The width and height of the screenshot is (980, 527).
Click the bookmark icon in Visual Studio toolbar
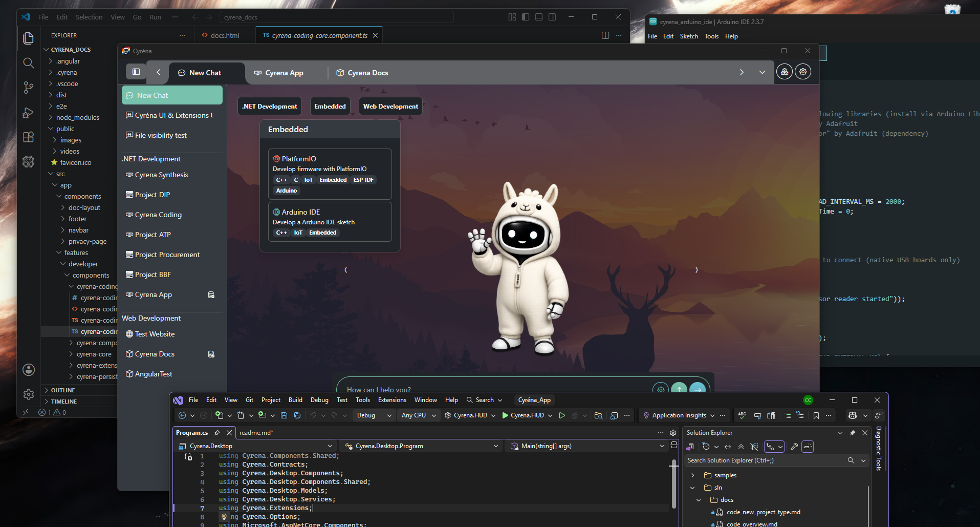click(x=816, y=415)
